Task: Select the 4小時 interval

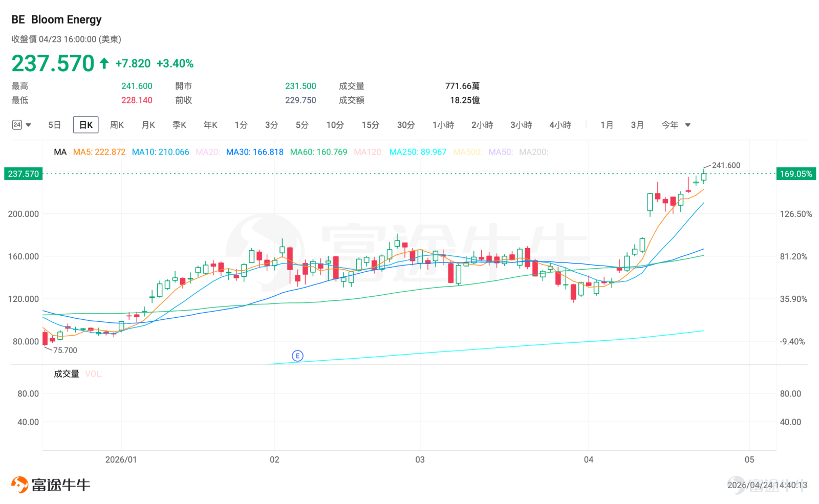Action: pos(560,125)
